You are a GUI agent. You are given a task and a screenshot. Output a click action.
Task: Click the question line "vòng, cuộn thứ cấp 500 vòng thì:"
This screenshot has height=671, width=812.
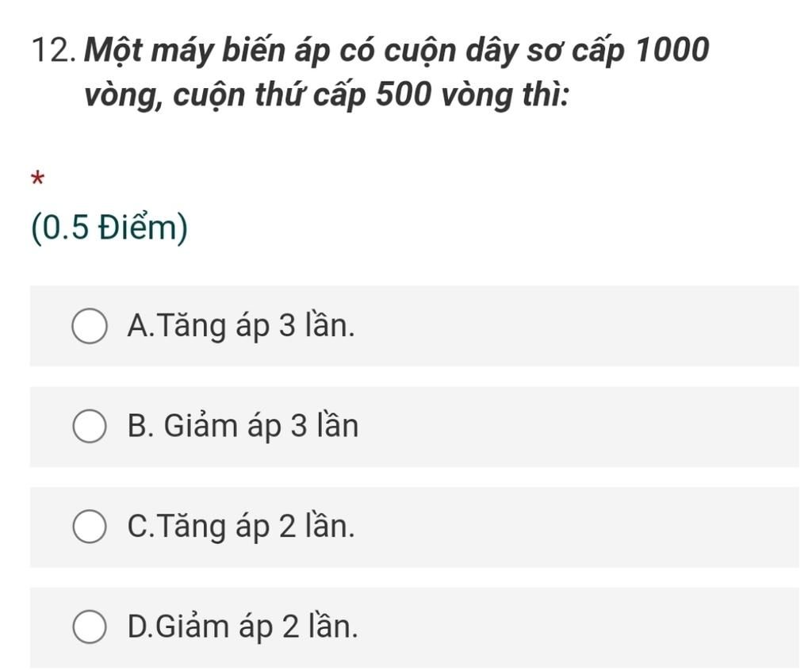pos(327,95)
